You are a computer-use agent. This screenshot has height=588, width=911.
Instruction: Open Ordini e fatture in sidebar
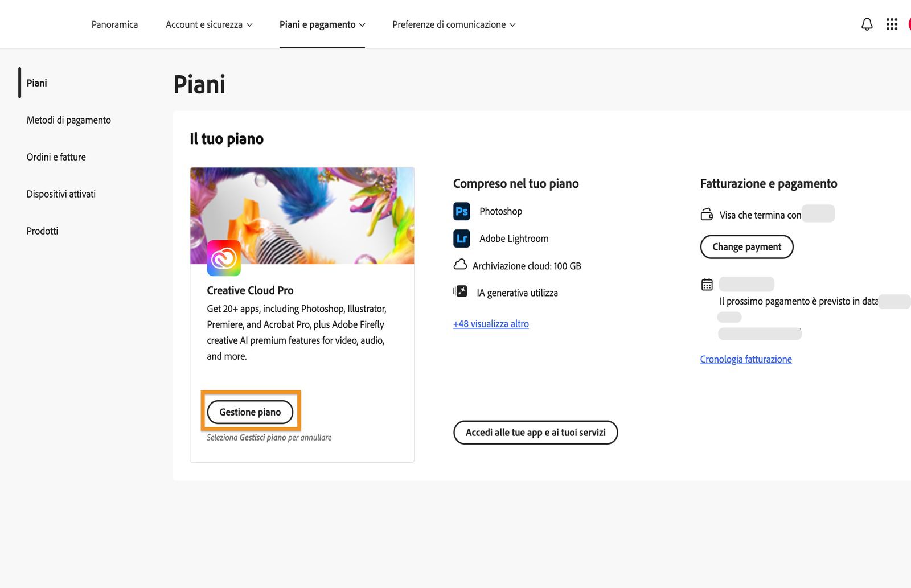pyautogui.click(x=56, y=157)
